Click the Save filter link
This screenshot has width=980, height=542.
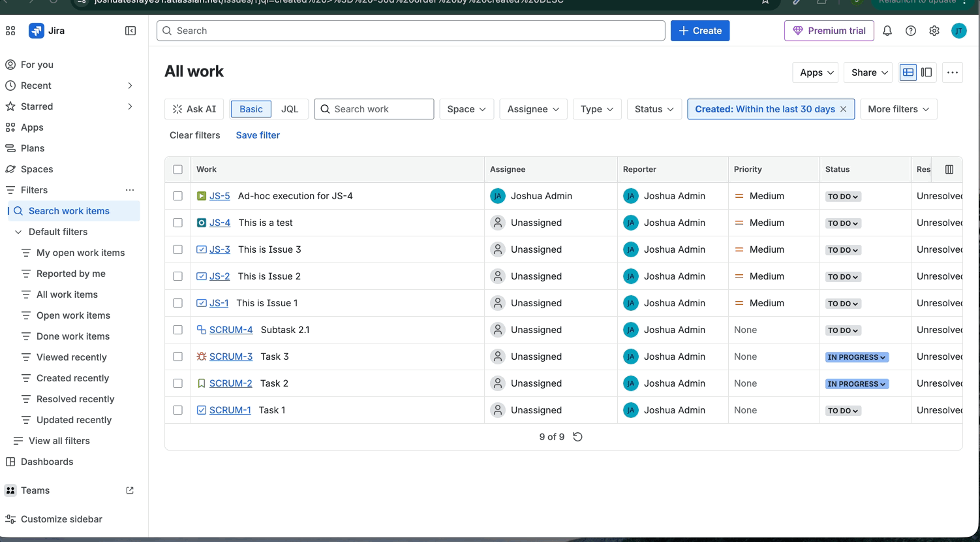(258, 135)
